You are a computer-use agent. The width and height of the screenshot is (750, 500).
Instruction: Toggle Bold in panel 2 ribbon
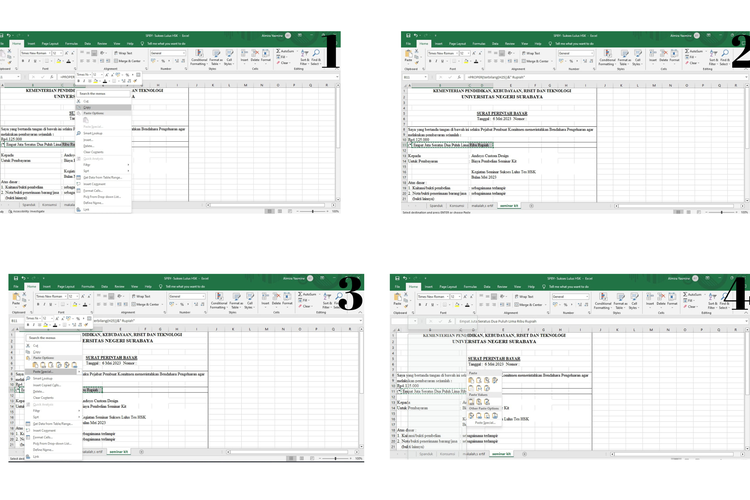pos(428,61)
